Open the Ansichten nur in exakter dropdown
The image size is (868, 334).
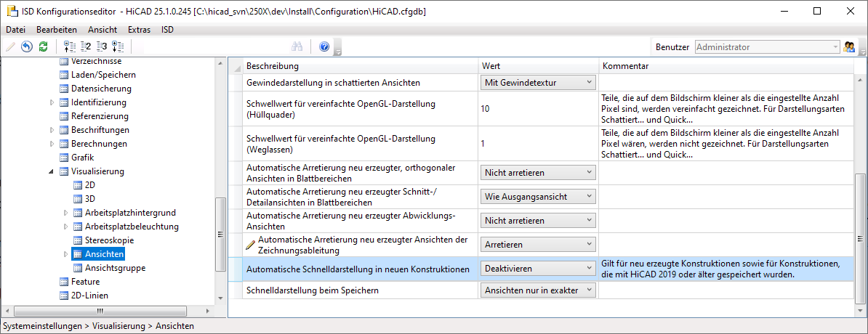pyautogui.click(x=538, y=290)
